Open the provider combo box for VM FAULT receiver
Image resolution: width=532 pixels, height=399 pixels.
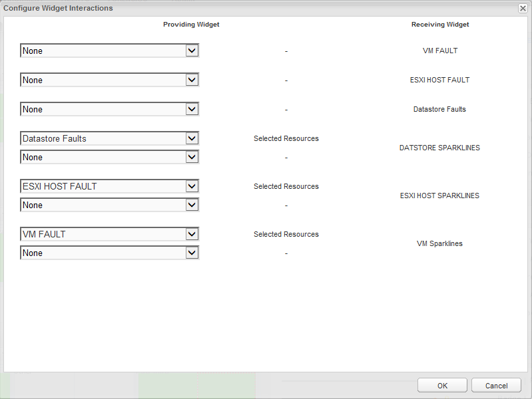click(x=103, y=51)
